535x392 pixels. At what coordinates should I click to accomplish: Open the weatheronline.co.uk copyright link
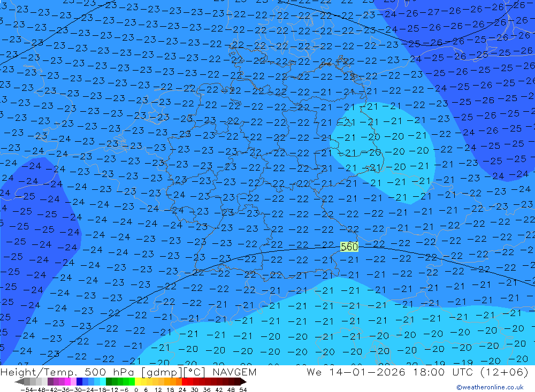(x=490, y=387)
